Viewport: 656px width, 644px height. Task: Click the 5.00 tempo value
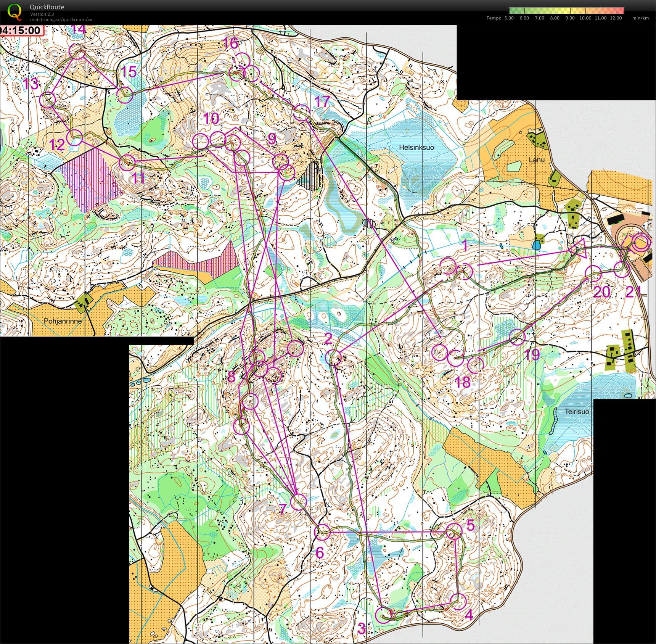(509, 18)
